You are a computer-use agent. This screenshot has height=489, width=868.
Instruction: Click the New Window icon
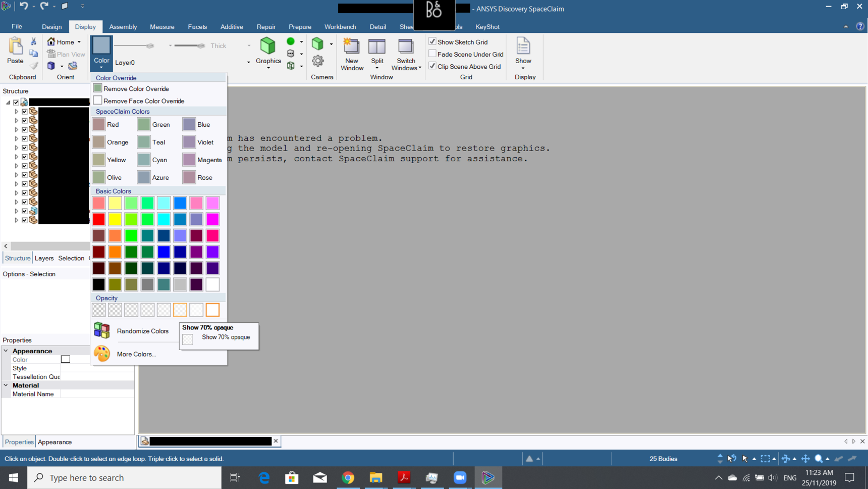(x=352, y=46)
